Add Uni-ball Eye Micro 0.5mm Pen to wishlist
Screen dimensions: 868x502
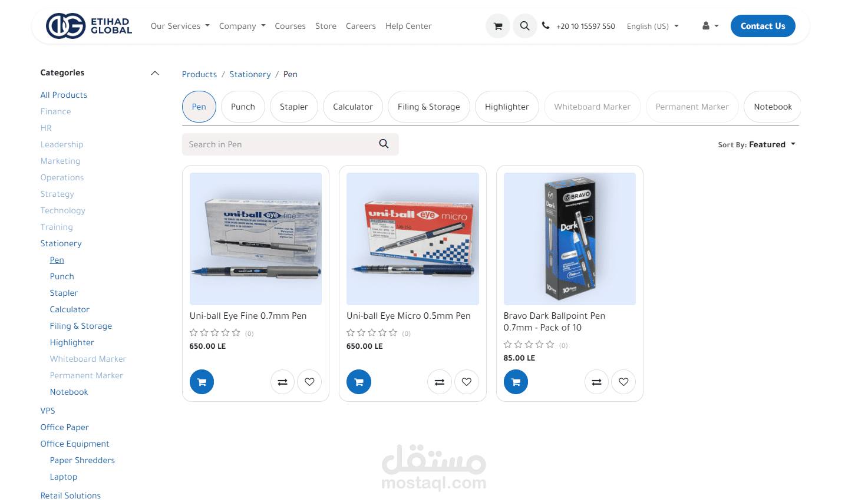467,382
